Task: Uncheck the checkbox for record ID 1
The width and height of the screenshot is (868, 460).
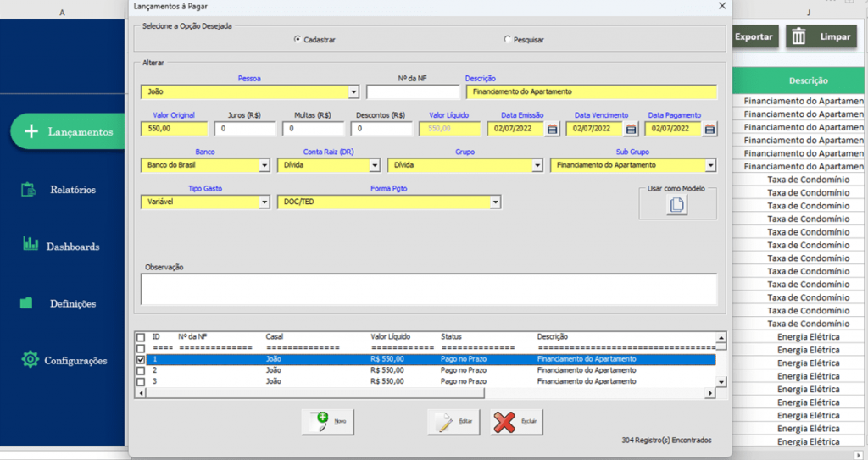Action: click(141, 359)
